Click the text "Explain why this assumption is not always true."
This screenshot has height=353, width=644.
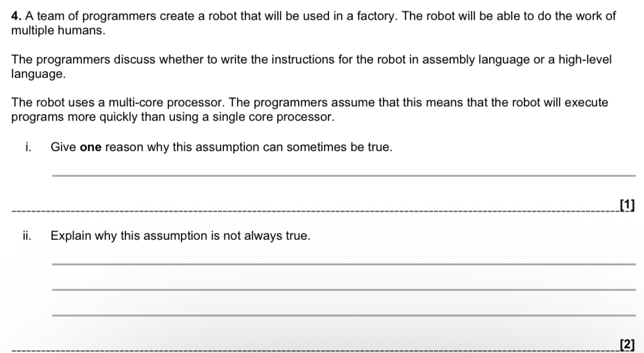(181, 236)
